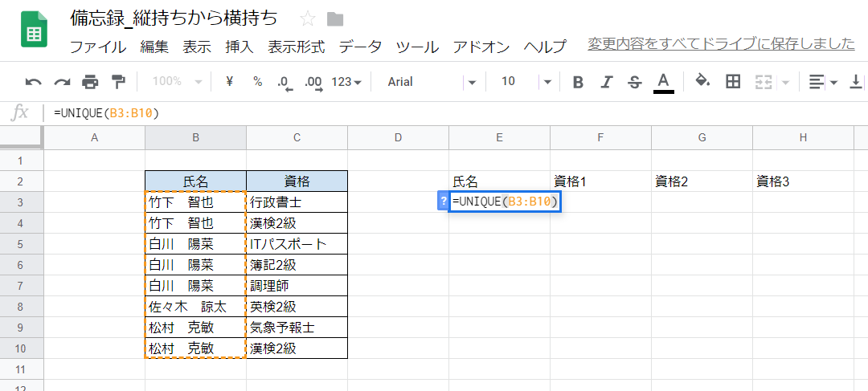This screenshot has width=868, height=391.
Task: Decrease decimal places
Action: pyautogui.click(x=285, y=83)
